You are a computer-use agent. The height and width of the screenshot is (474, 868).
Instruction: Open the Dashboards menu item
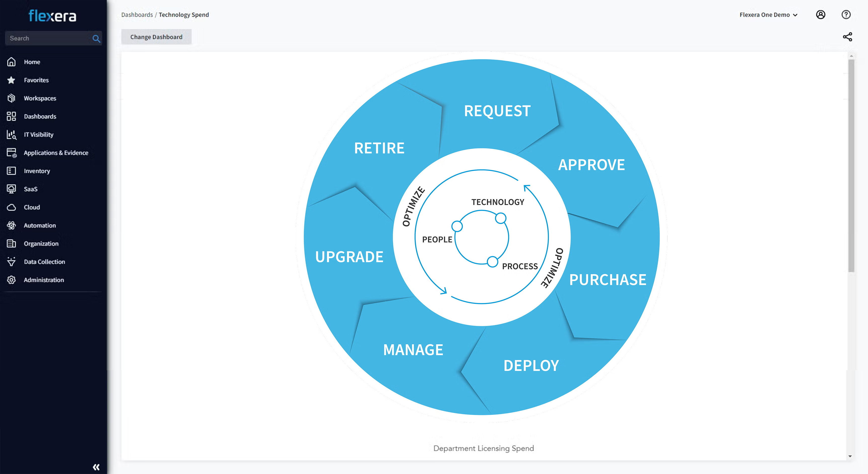point(40,117)
